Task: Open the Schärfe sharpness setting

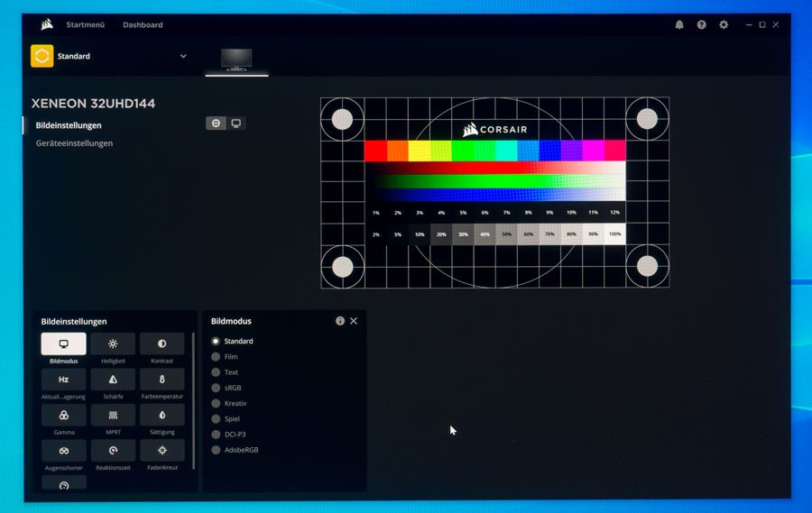Action: [113, 380]
